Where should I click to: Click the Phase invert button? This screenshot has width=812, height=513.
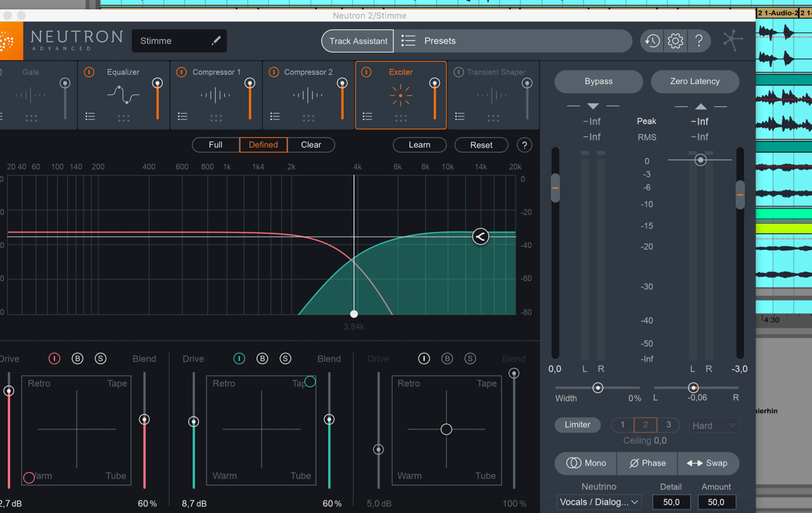point(647,464)
